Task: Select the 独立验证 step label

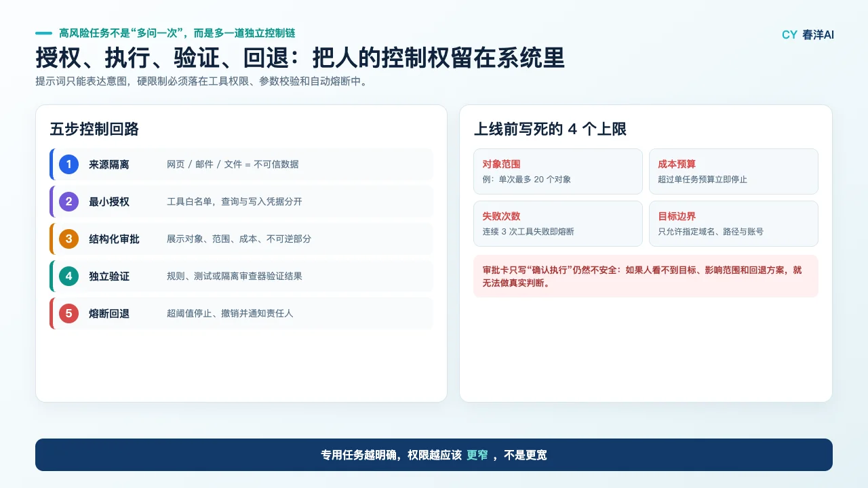Action: [x=109, y=277]
